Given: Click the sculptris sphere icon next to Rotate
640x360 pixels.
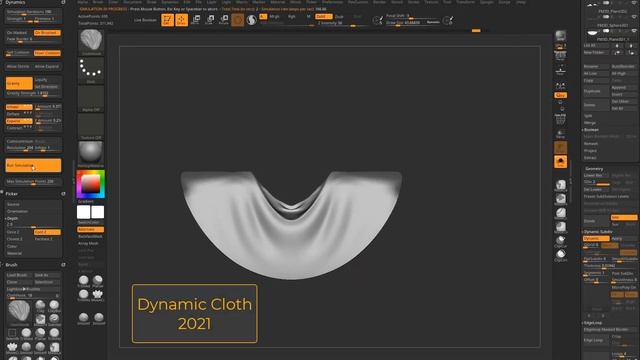Looking at the screenshot, I should 251,20.
